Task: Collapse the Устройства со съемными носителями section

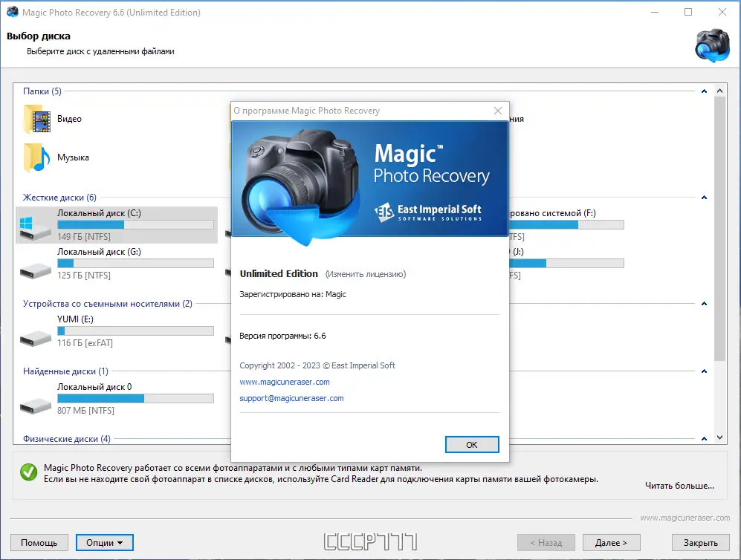Action: pyautogui.click(x=704, y=304)
